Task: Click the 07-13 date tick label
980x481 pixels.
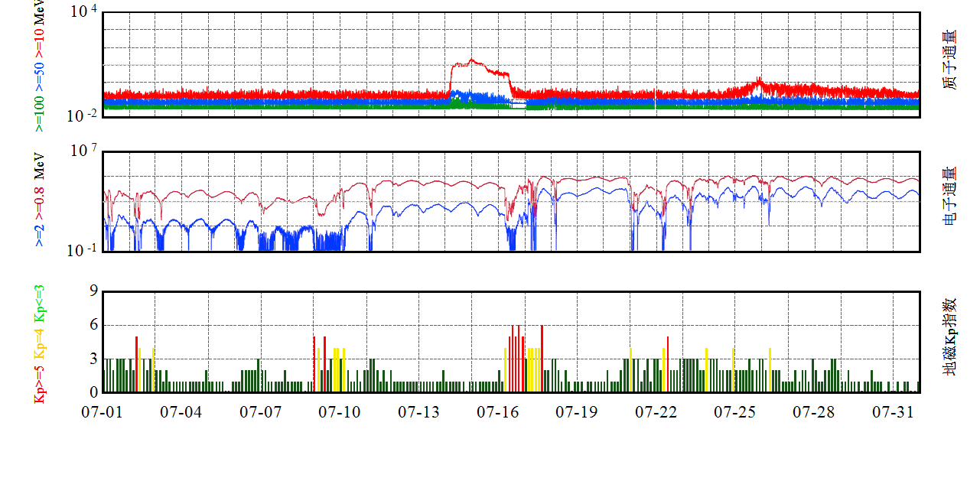Action: tap(419, 412)
